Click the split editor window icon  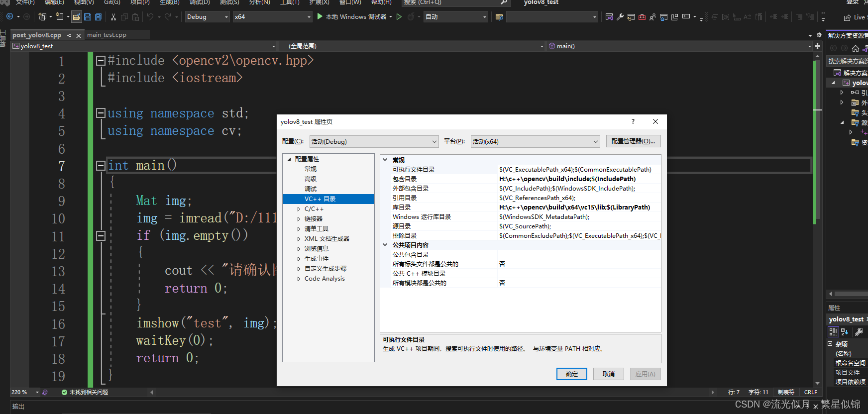[817, 46]
